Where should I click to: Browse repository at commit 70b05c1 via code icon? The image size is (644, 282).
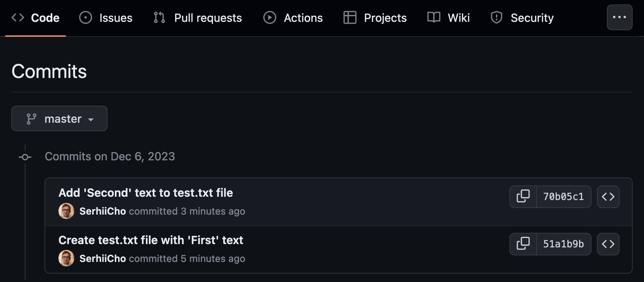click(608, 196)
